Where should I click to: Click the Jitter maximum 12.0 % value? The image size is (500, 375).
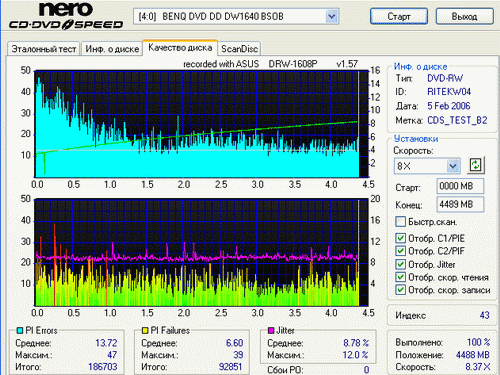[355, 355]
